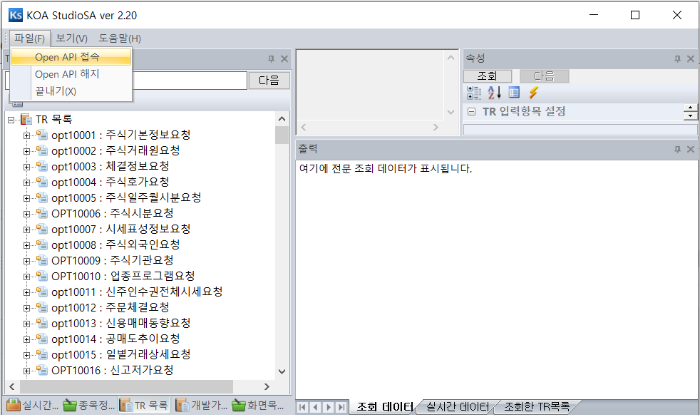Expand the opt10001 tree node
The image size is (700, 415).
tap(27, 135)
